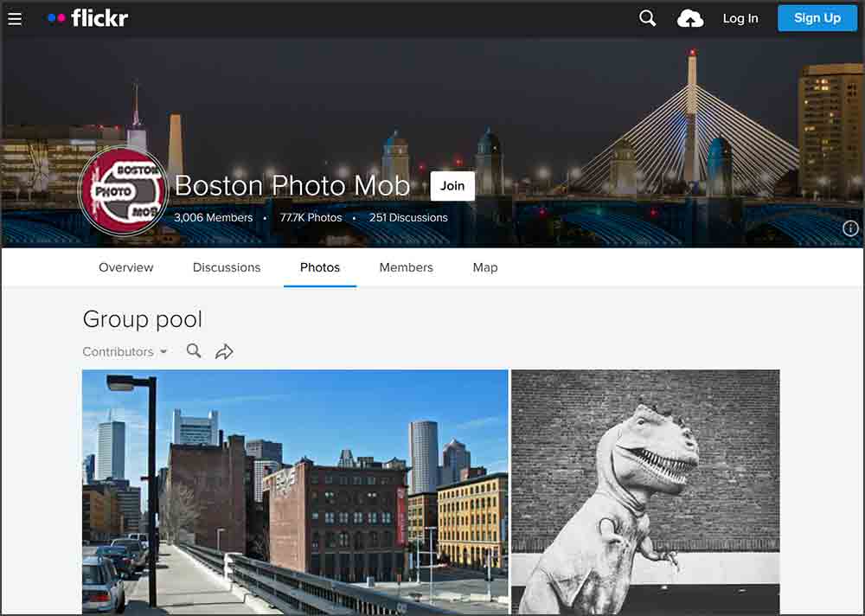This screenshot has height=616, width=865.
Task: Click the cloud upload icon
Action: [690, 18]
